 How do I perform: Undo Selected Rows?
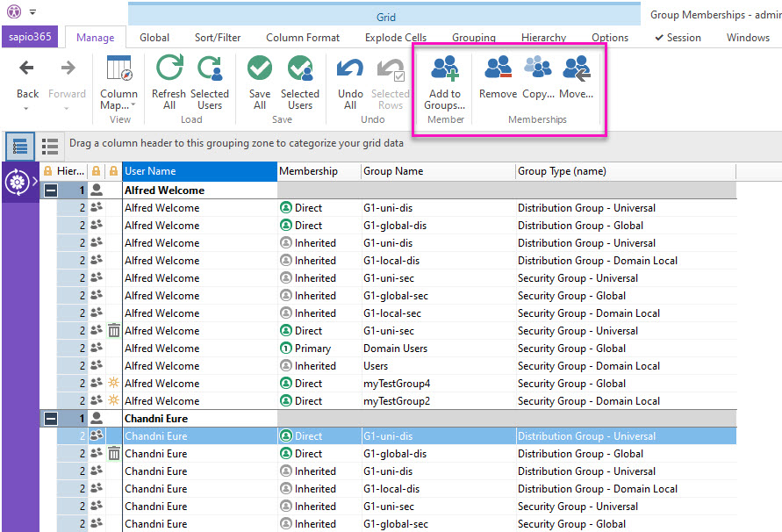click(x=390, y=82)
